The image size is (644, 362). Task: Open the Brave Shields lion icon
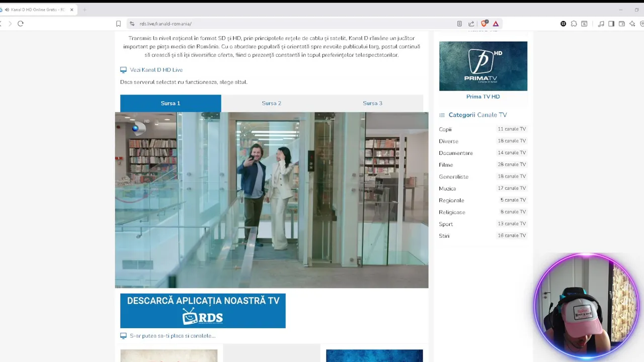coord(484,23)
